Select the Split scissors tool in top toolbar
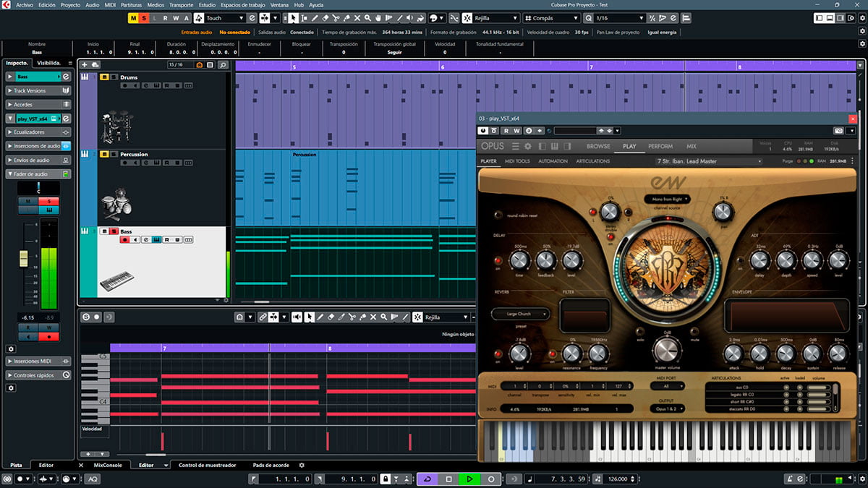 336,18
